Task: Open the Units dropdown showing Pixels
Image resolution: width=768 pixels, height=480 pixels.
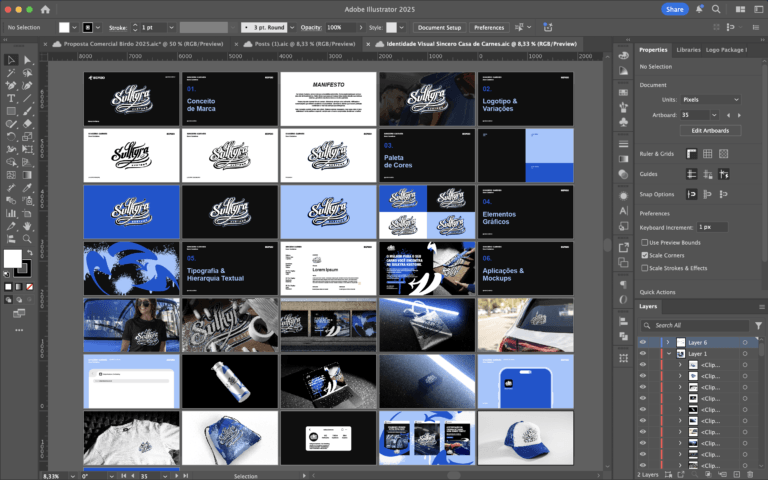Action: pos(710,100)
